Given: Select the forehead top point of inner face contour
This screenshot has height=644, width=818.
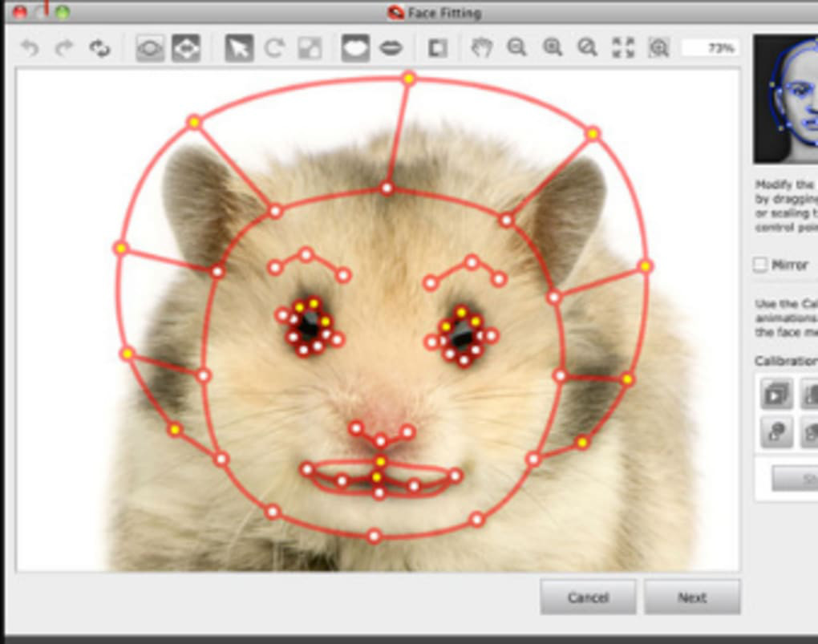Looking at the screenshot, I should click(x=387, y=188).
